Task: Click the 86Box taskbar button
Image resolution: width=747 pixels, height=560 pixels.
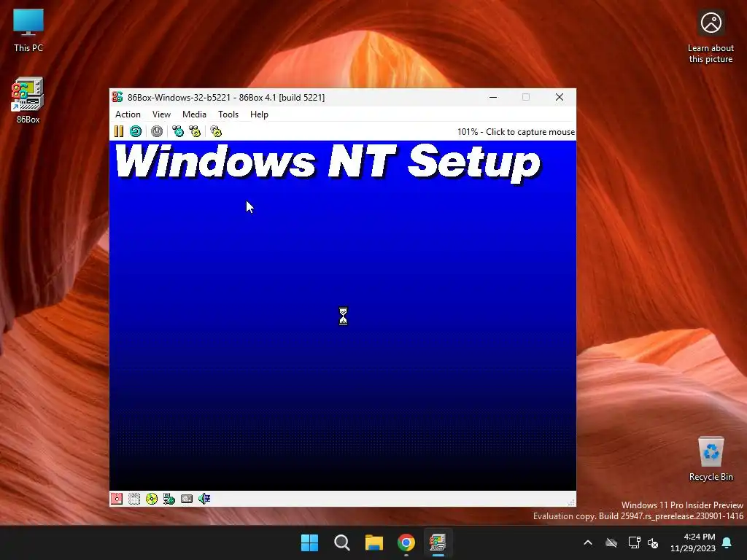Action: pyautogui.click(x=438, y=542)
